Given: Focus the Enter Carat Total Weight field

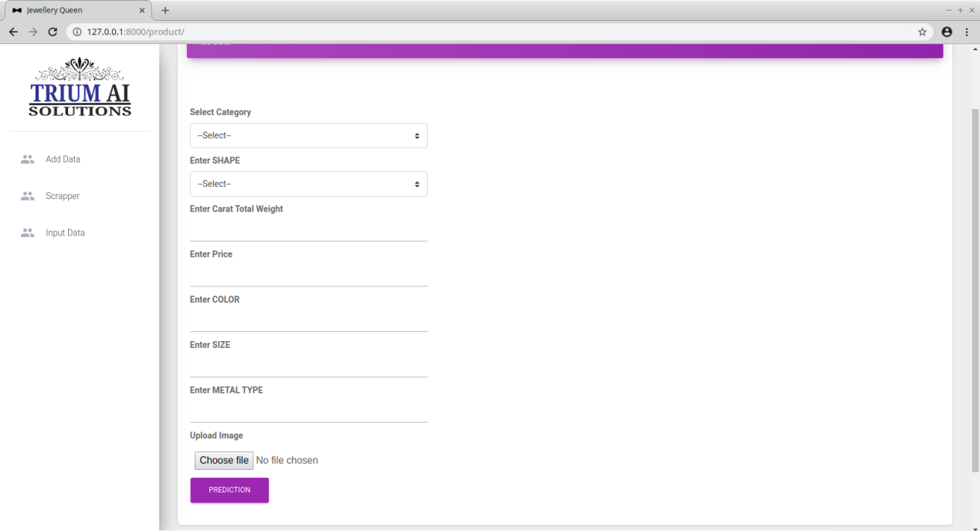Looking at the screenshot, I should 308,230.
